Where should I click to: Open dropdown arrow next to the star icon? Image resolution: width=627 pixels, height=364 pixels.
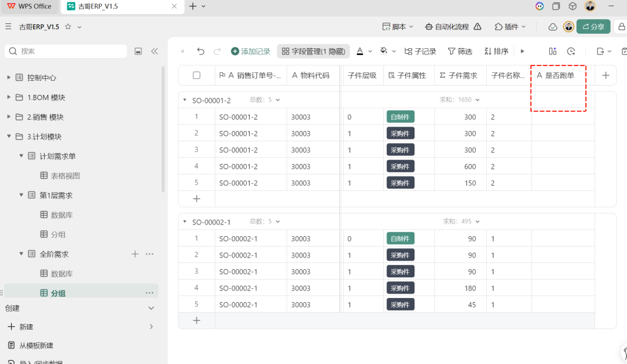pos(79,27)
